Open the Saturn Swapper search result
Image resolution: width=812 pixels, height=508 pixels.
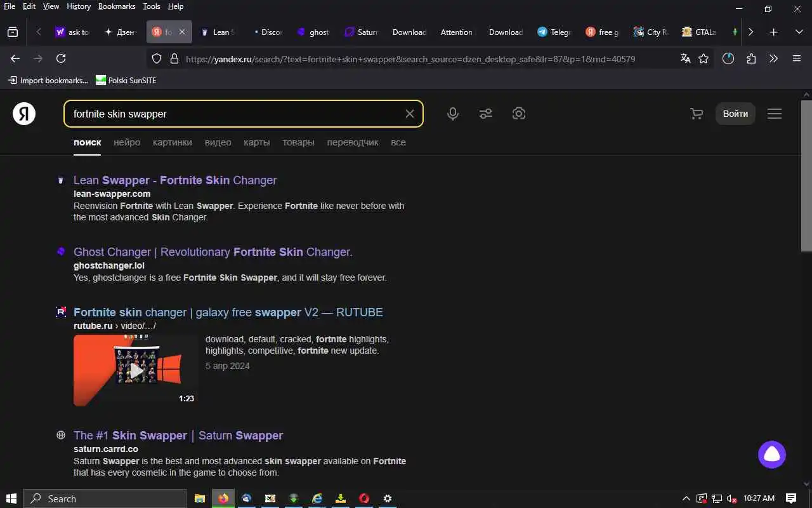tap(178, 436)
